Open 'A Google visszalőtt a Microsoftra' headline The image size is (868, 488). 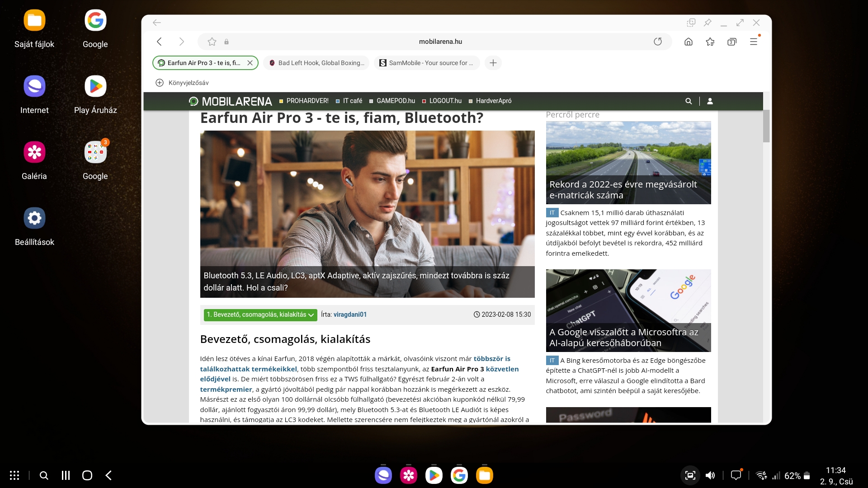pos(624,338)
